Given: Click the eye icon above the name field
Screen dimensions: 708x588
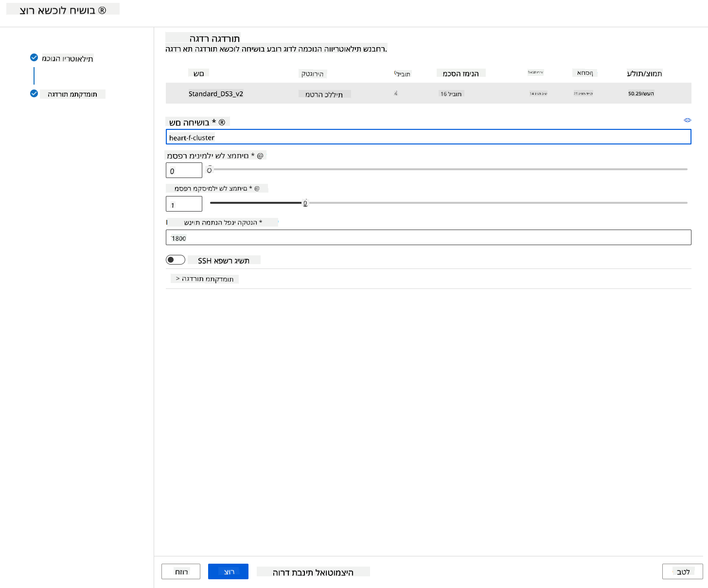Looking at the screenshot, I should coord(688,120).
